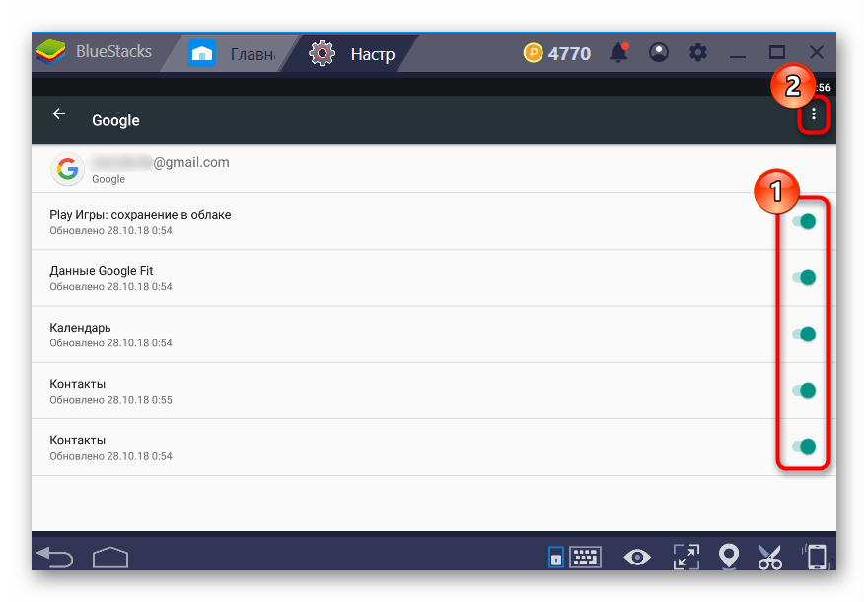This screenshot has width=868, height=602.
Task: Switch to the Главная home tab
Action: [x=232, y=53]
